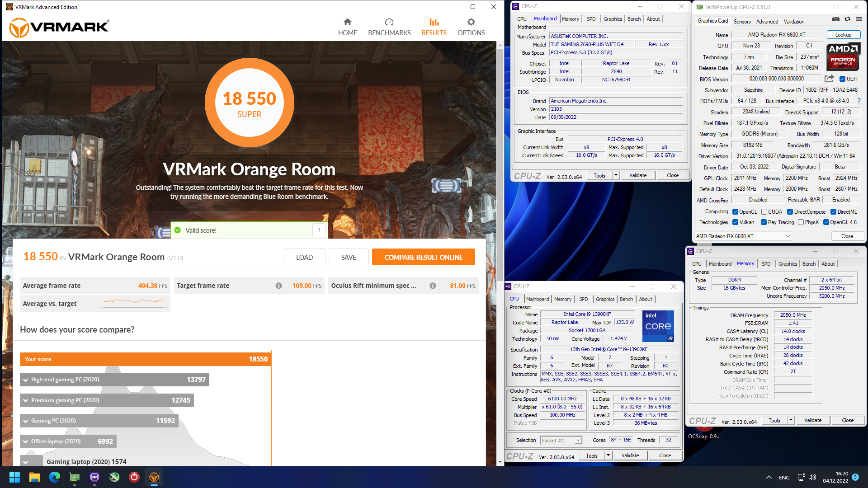Toggle OpenGL 4.6 checkbox in GPU-Z
Image resolution: width=868 pixels, height=488 pixels.
[826, 222]
